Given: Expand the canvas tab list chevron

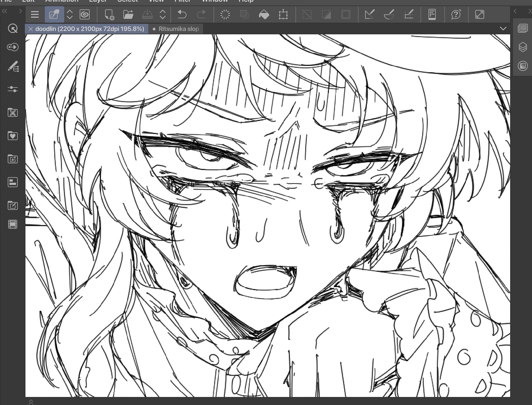Looking at the screenshot, I should (x=503, y=29).
